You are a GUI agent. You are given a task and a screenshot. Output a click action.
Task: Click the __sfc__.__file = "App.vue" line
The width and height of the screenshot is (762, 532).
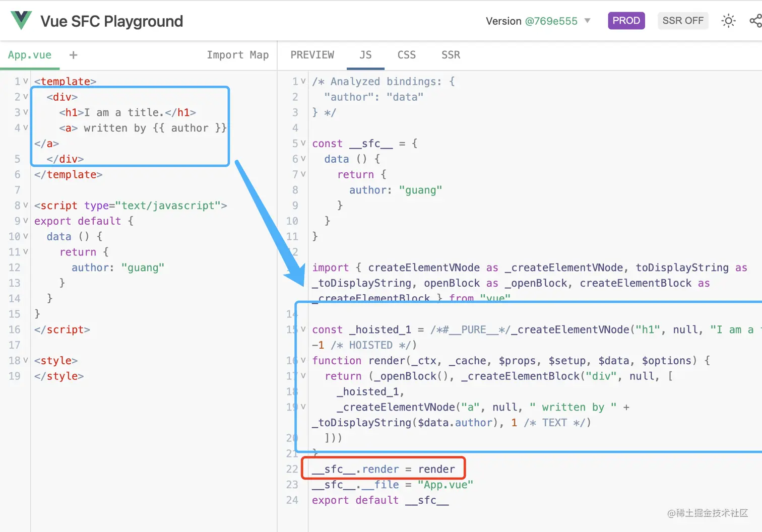(393, 485)
